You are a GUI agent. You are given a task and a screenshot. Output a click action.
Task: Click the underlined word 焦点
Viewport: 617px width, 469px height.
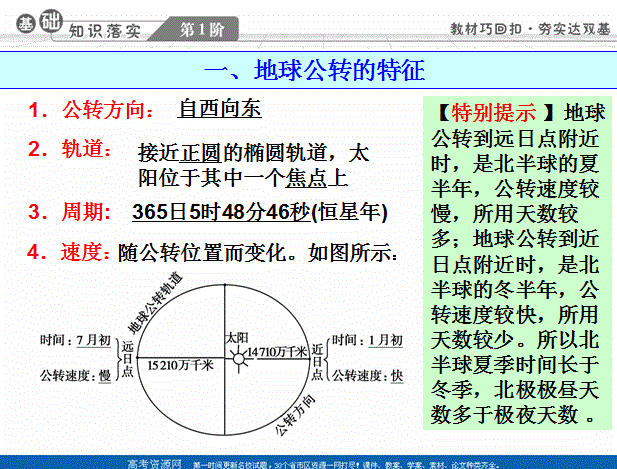[x=303, y=179]
